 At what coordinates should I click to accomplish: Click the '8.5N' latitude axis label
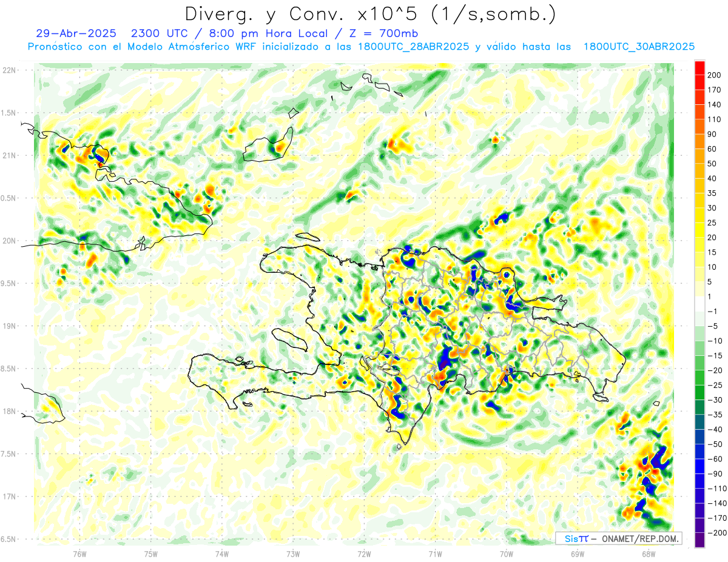point(9,369)
